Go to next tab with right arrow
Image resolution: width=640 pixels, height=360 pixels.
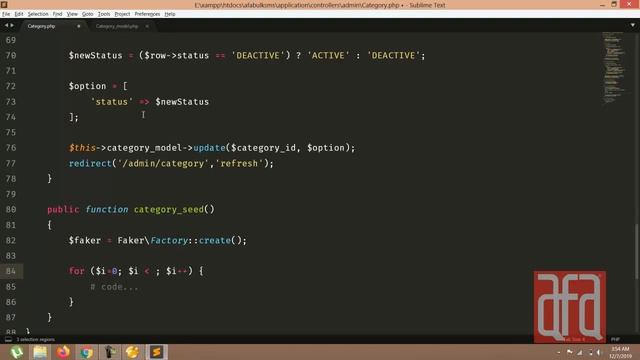click(12, 25)
